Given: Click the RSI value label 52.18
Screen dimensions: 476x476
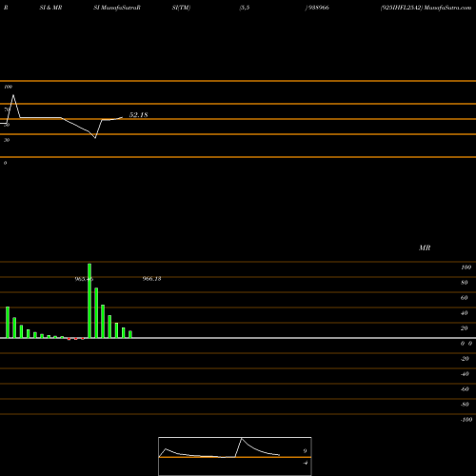Looking at the screenshot, I should click(x=138, y=115).
